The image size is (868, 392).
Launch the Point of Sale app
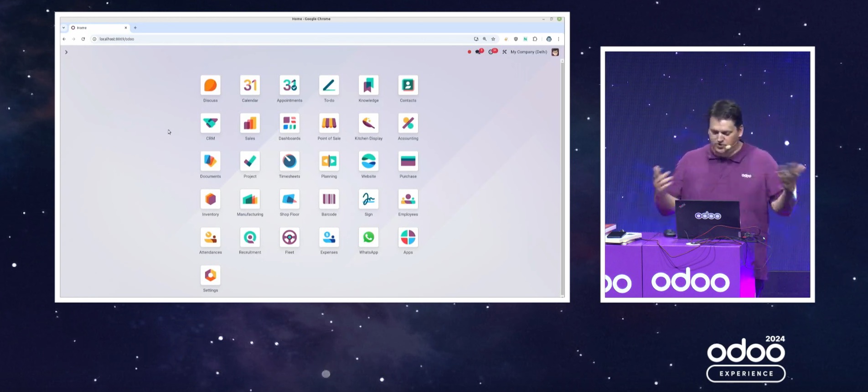(329, 123)
